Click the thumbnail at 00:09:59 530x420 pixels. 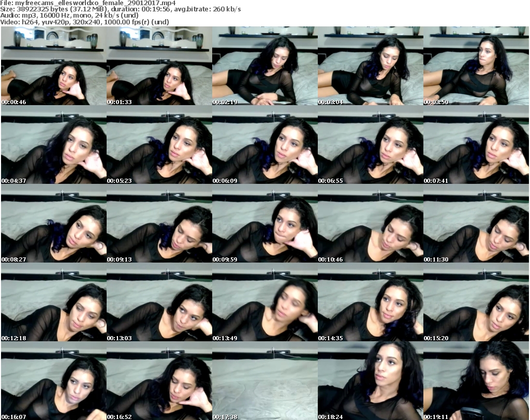pos(264,223)
